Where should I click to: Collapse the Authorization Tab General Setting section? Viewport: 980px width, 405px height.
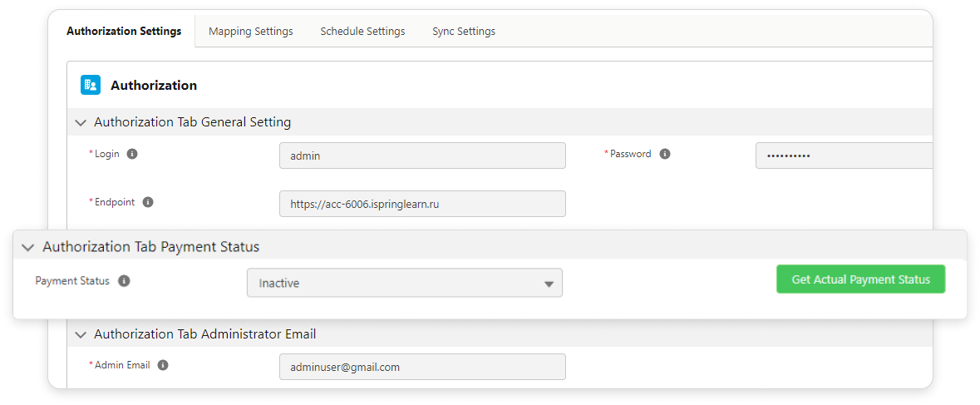(x=81, y=122)
